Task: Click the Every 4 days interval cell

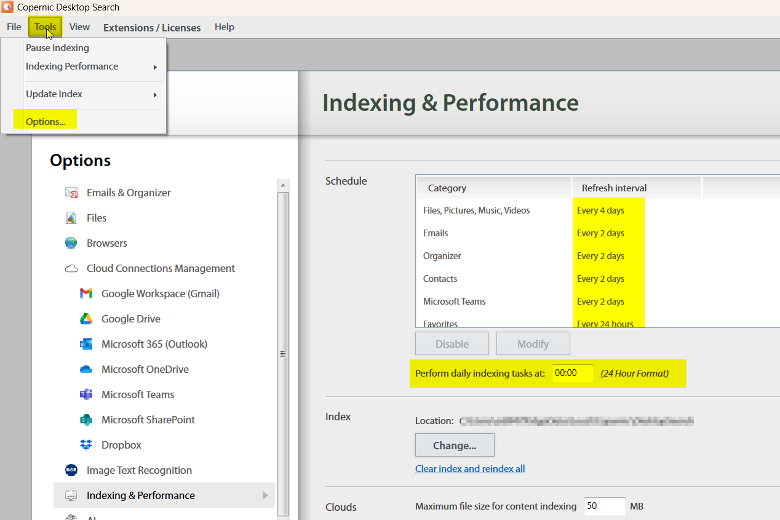Action: click(600, 210)
